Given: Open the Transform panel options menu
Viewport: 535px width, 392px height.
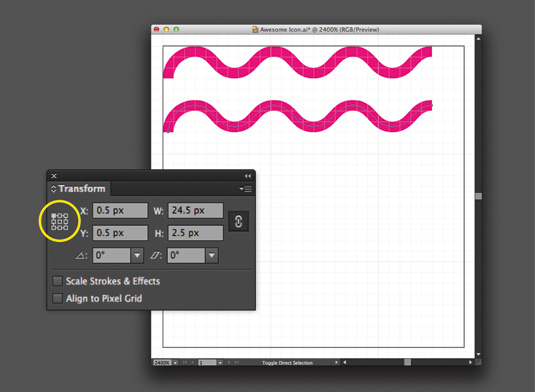Looking at the screenshot, I should click(x=246, y=189).
